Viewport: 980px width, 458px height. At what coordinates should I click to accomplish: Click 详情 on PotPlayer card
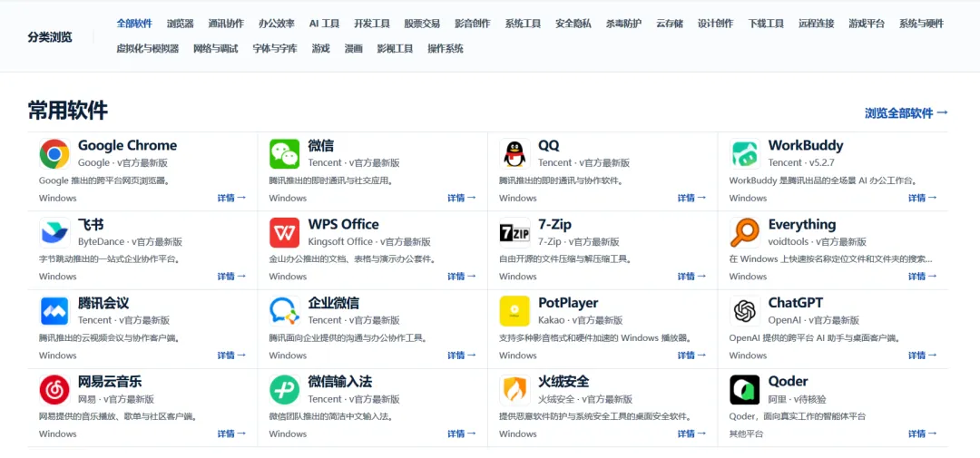tap(691, 355)
